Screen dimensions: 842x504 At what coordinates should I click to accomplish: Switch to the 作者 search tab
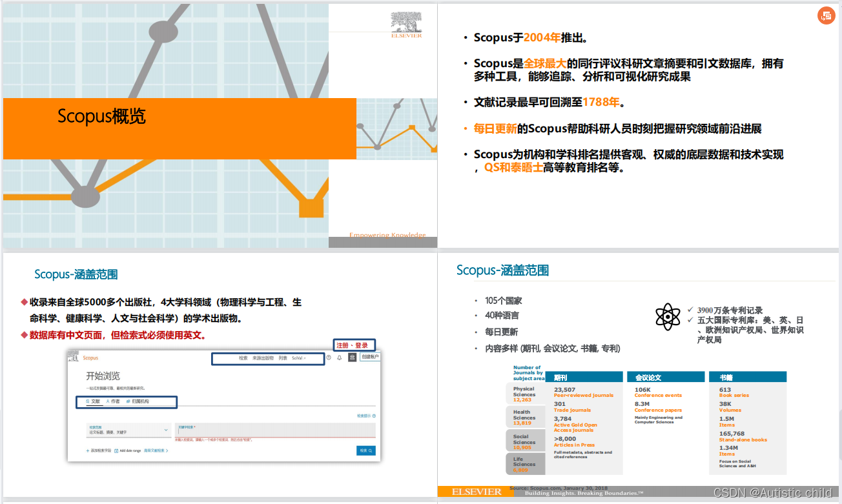113,401
